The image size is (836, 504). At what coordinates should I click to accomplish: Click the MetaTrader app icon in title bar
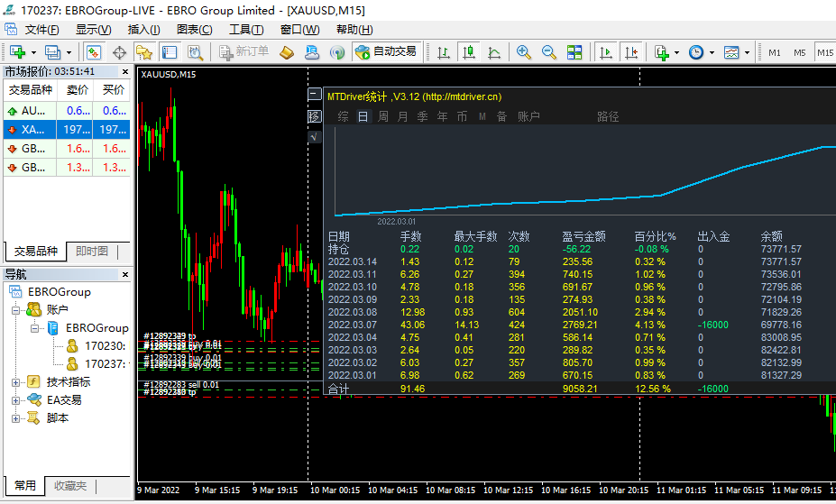[9, 10]
